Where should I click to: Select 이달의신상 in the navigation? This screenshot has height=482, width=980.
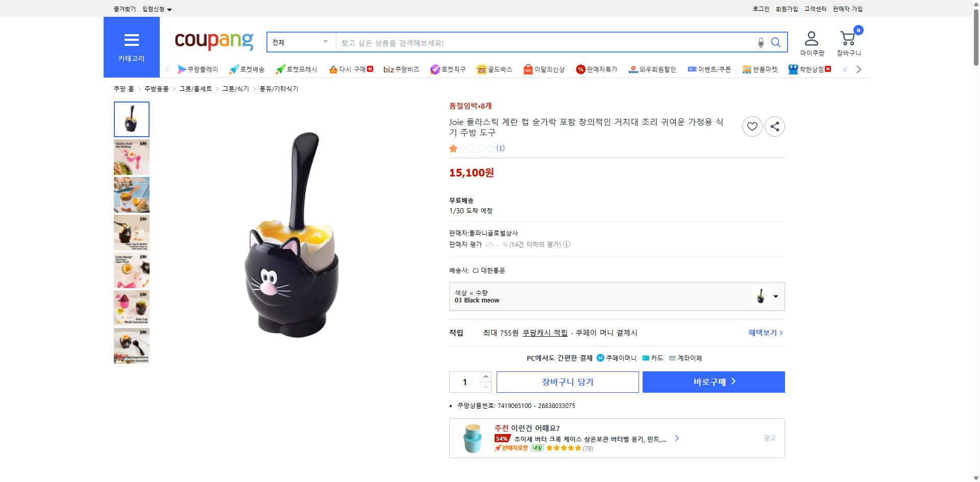tap(544, 69)
